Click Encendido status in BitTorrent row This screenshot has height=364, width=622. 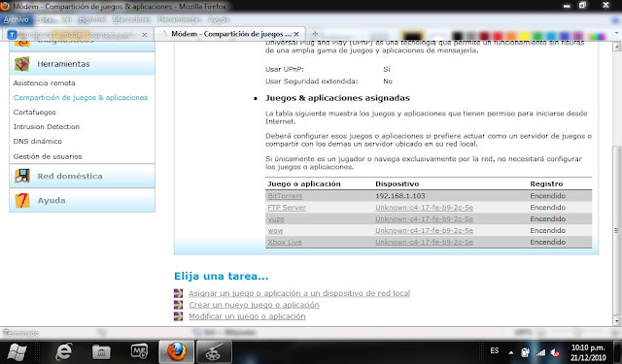(548, 196)
